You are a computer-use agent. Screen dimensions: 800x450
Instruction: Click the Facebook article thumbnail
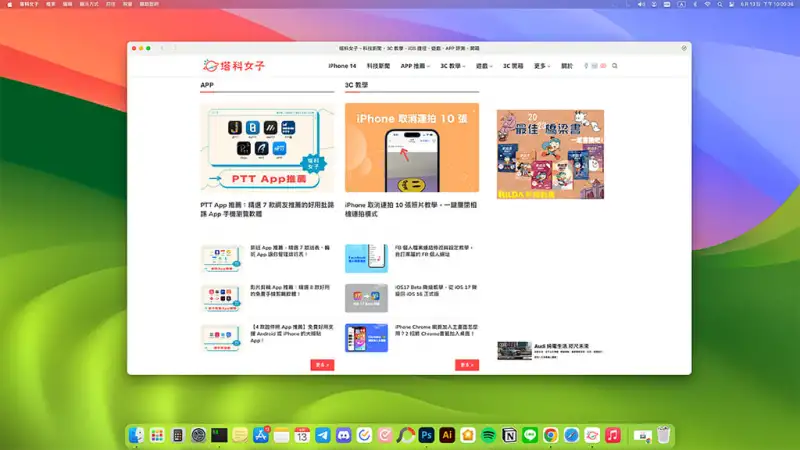click(366, 258)
